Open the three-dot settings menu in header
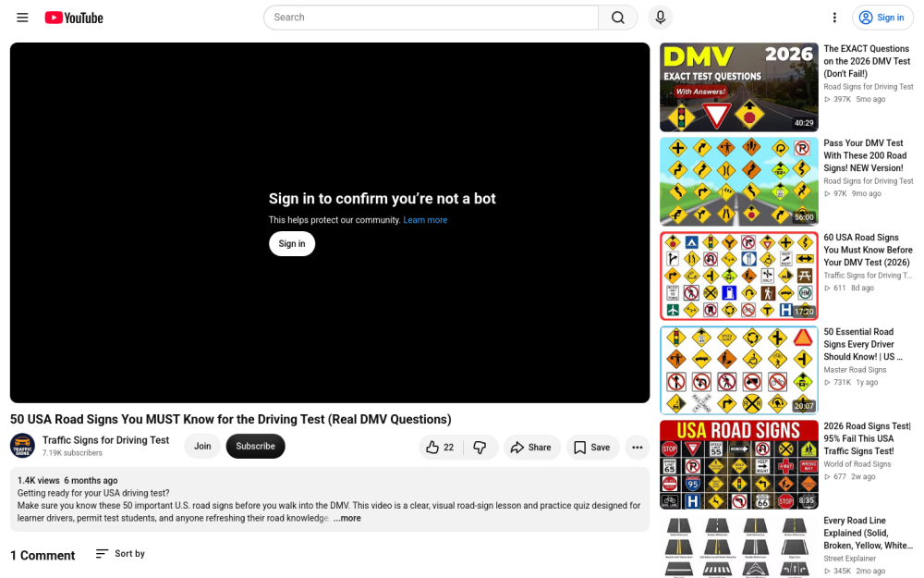This screenshot has width=924, height=578. point(833,18)
